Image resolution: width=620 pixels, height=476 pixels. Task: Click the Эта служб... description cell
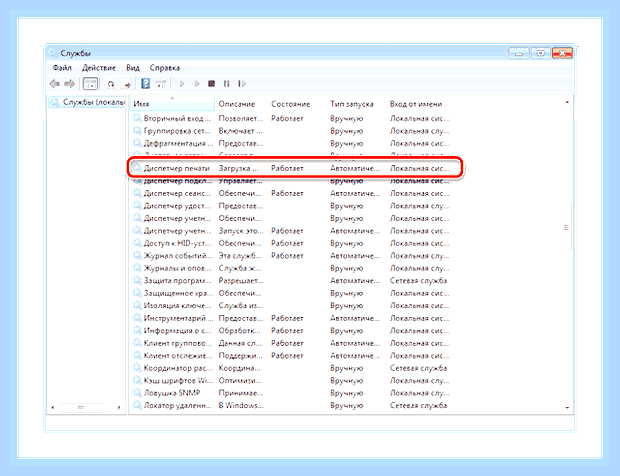point(240,256)
